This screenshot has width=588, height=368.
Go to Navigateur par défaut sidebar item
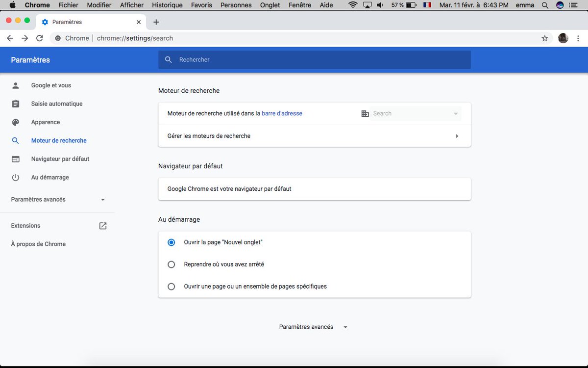point(60,159)
